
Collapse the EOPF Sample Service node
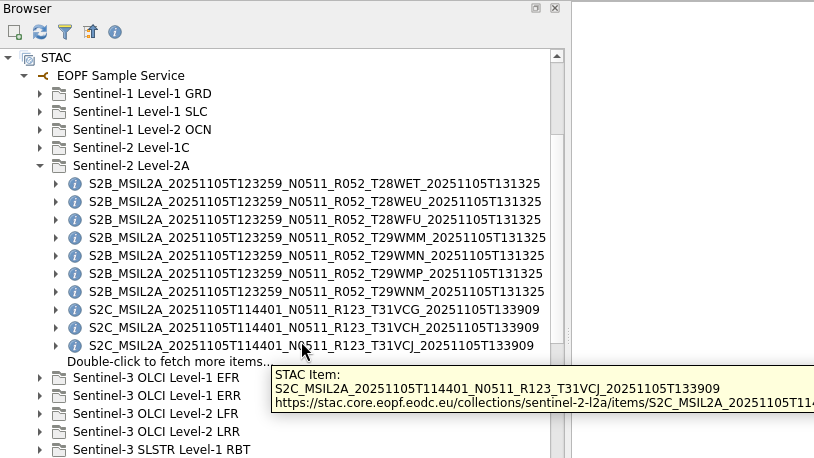[x=24, y=76]
